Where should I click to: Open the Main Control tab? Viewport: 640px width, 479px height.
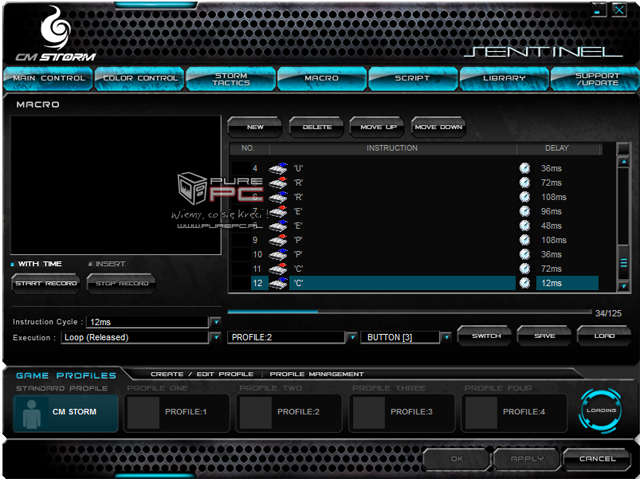pyautogui.click(x=49, y=78)
